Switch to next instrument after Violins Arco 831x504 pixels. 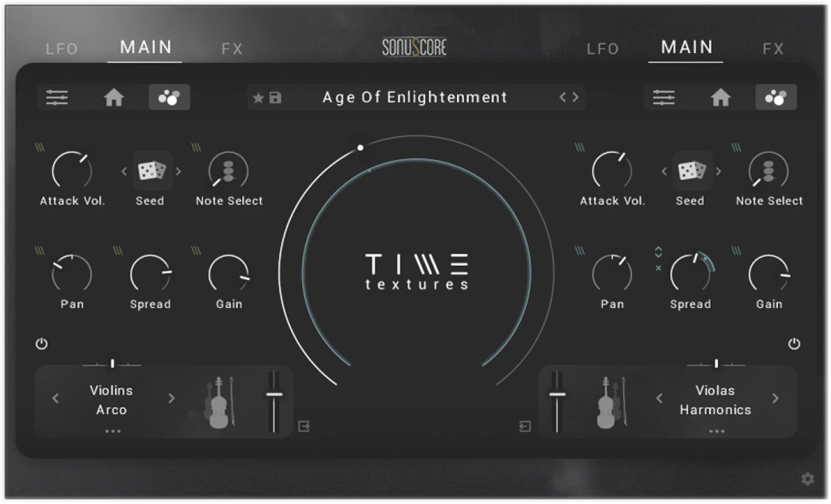[x=171, y=399]
